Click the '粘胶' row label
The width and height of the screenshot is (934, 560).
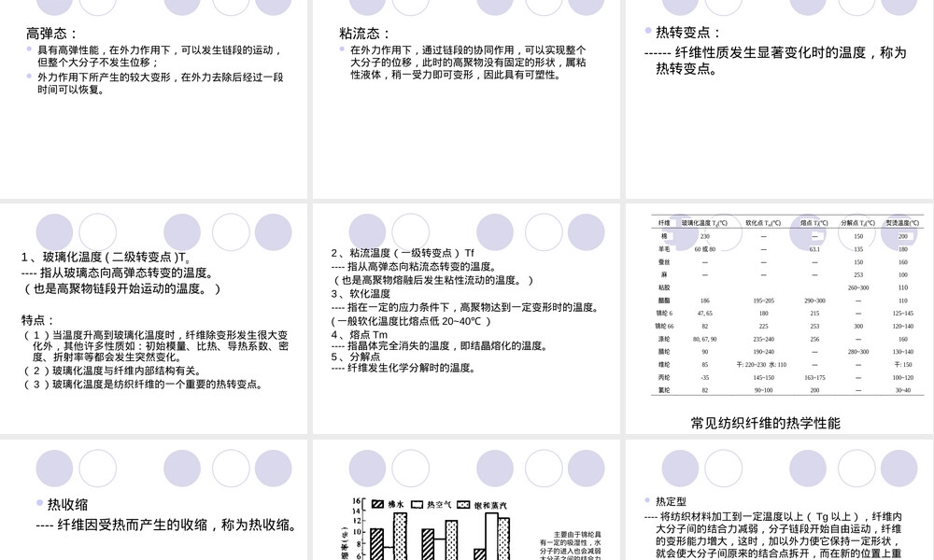coord(664,287)
